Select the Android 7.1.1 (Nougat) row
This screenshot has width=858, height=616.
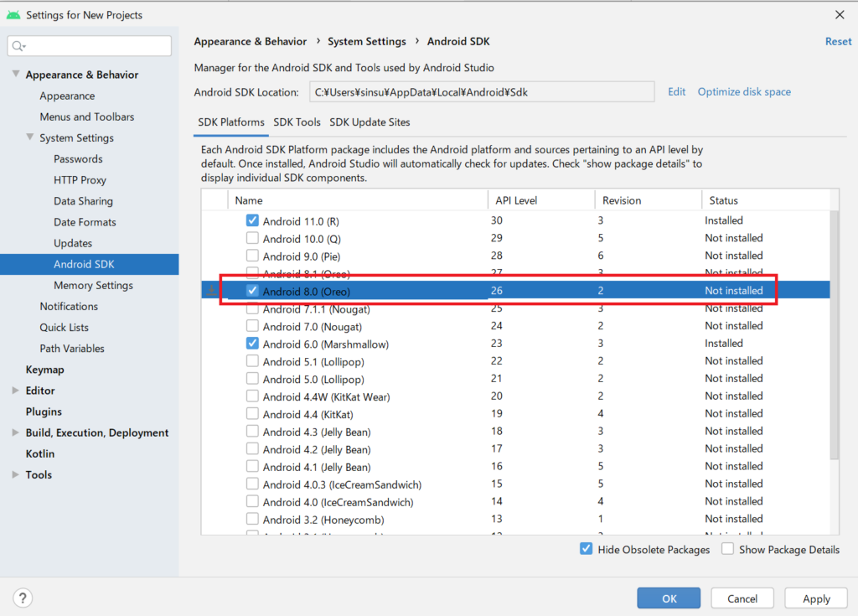(515, 308)
